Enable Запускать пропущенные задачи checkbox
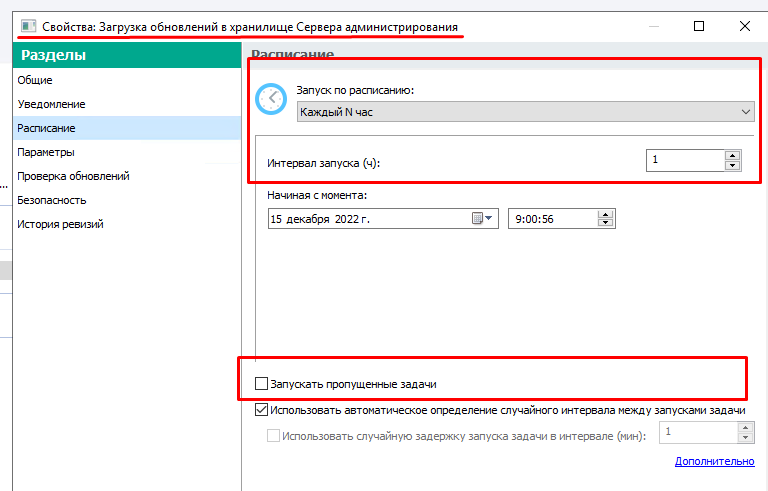Viewport: 768px width, 491px height. pos(262,384)
